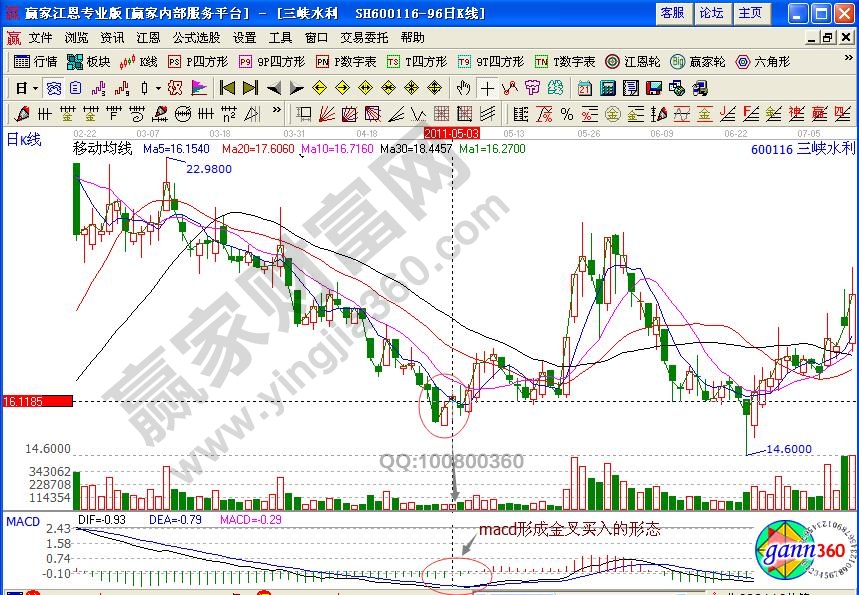
Task: Open the P四方形 Gann square tool
Action: coord(198,62)
